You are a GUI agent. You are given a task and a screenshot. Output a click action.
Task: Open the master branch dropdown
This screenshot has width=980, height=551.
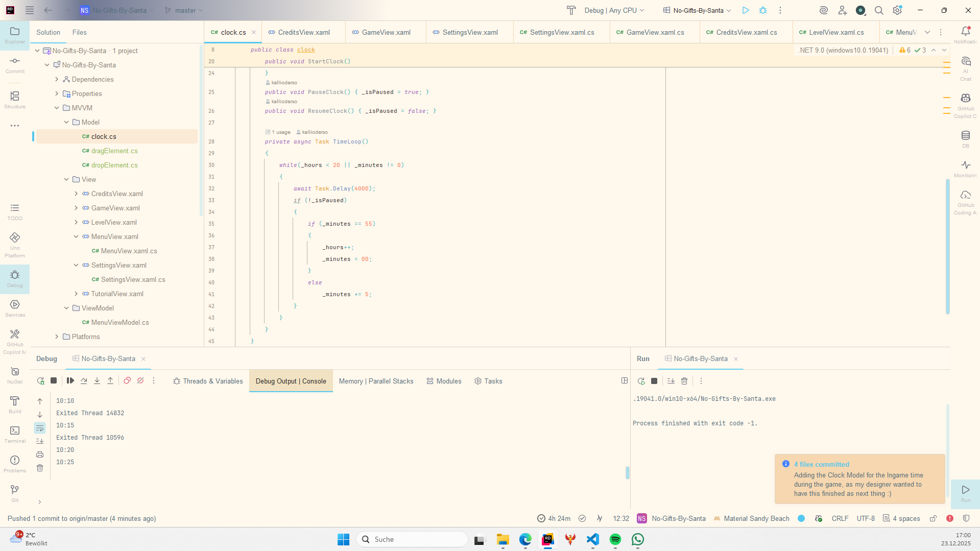pos(184,10)
